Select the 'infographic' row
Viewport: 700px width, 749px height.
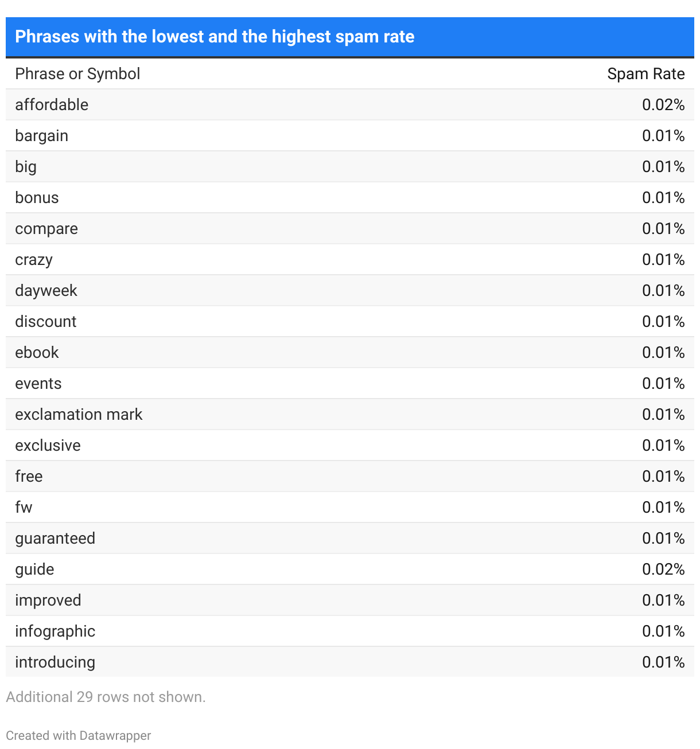click(350, 631)
